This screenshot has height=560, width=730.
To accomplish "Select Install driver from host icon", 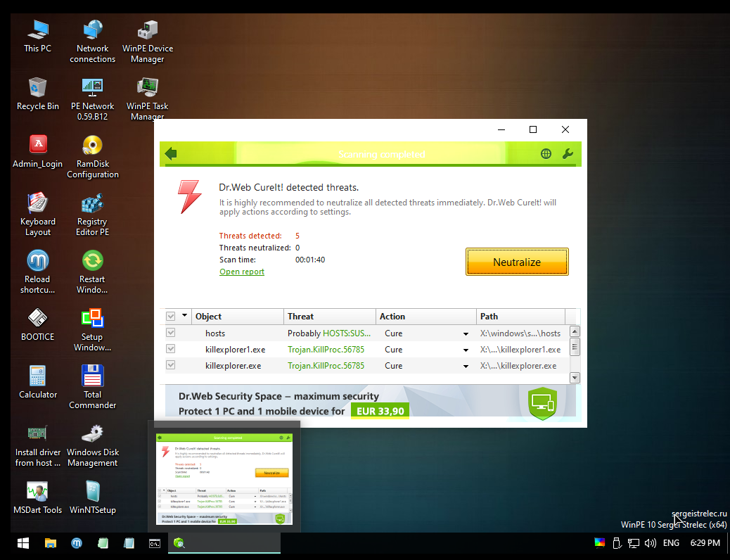I will [38, 445].
